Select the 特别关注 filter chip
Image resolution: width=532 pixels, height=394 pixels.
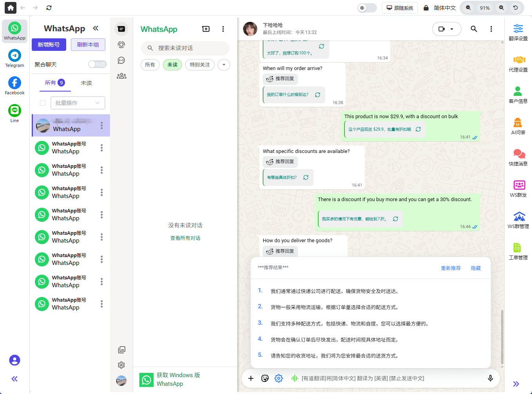pos(200,65)
